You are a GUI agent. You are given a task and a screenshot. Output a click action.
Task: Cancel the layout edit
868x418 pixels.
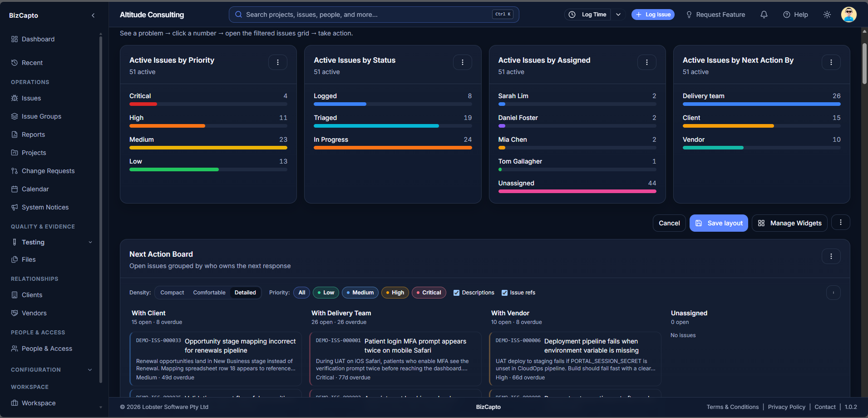point(669,223)
